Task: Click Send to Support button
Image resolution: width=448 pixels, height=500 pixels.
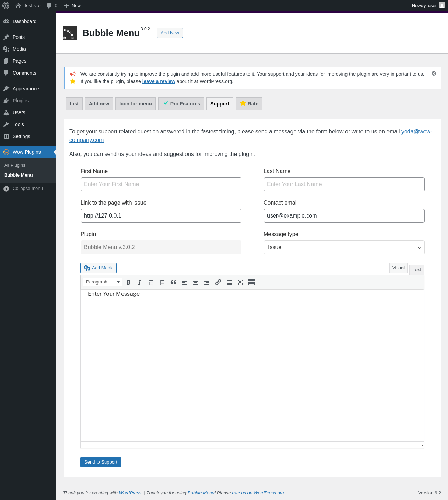Action: (x=101, y=462)
